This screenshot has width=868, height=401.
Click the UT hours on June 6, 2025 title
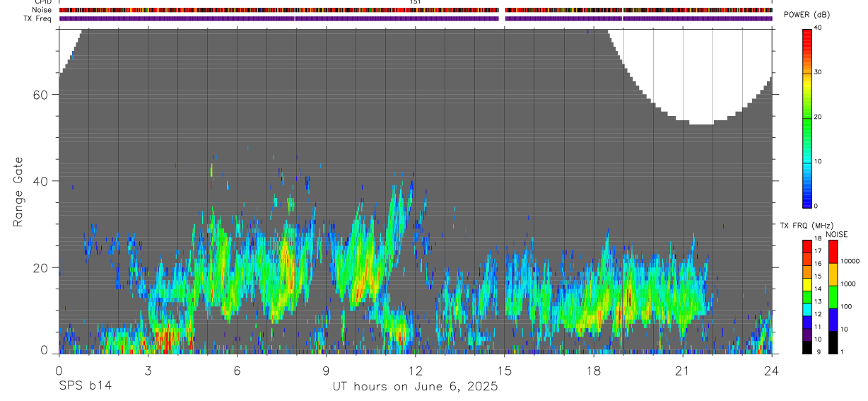(x=416, y=387)
